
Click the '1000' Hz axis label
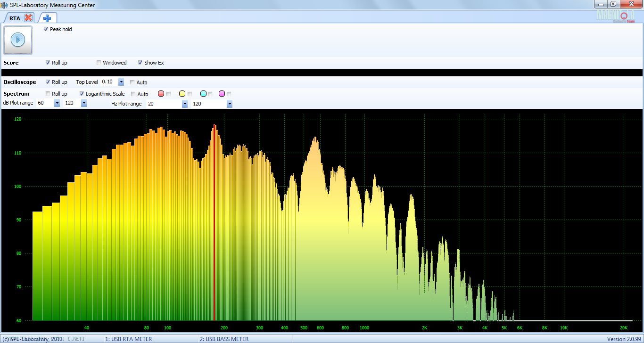(364, 327)
